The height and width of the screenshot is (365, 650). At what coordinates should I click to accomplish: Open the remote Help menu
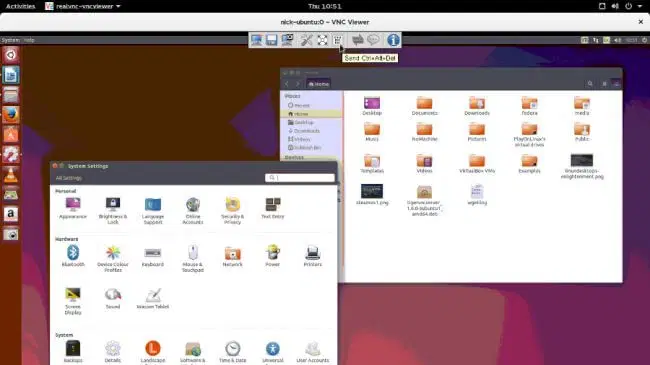click(29, 40)
